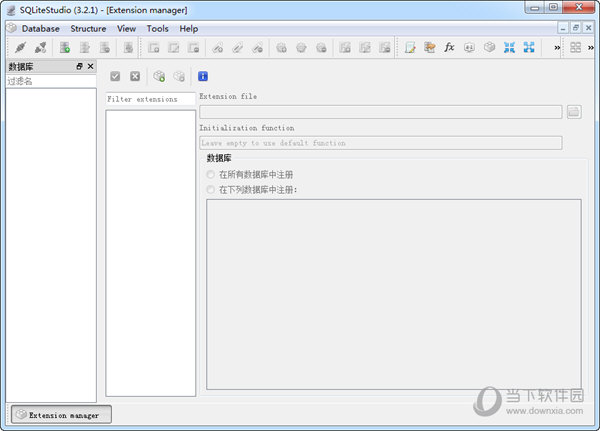Expand the main toolbar overflow chevron
The height and width of the screenshot is (431, 600).
click(557, 47)
